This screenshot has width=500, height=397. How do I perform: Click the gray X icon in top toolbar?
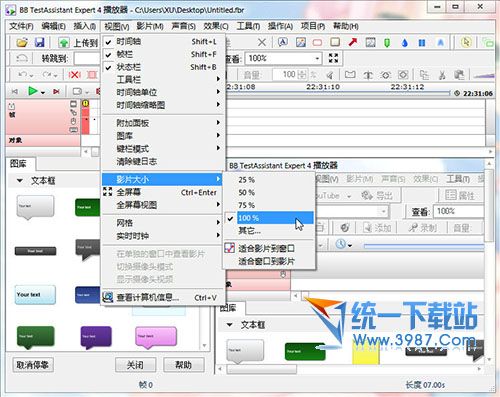coord(262,42)
